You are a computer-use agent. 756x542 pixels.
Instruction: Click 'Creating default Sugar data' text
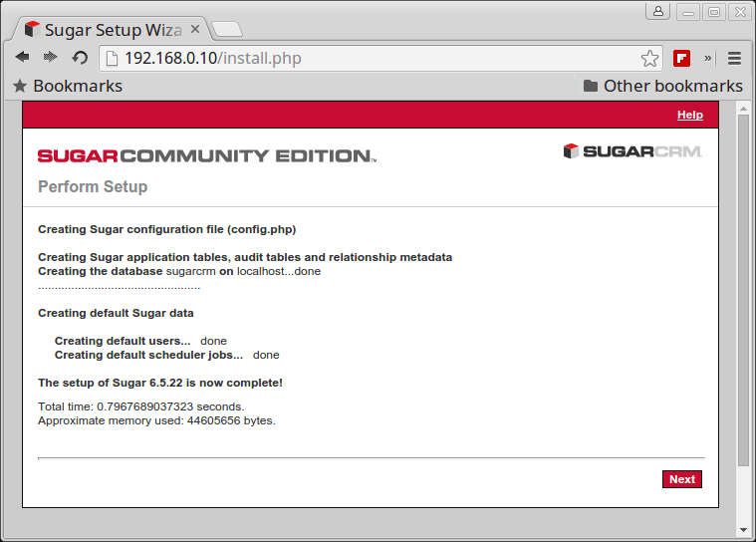coord(116,314)
